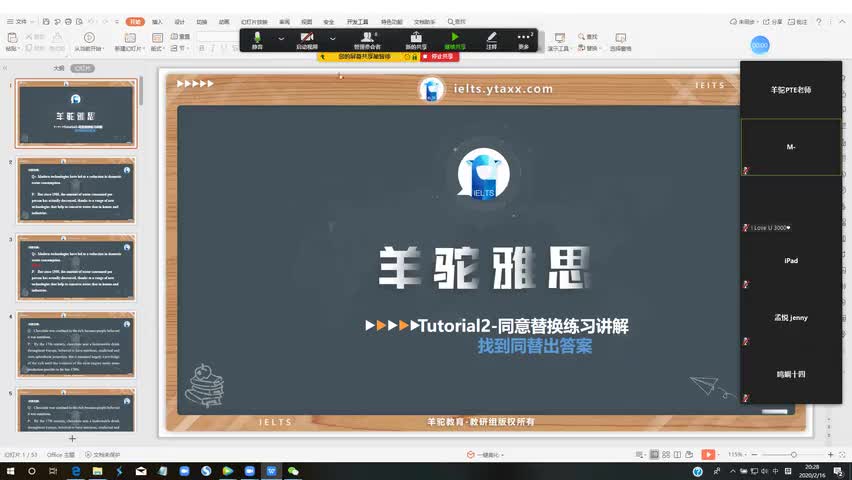Open More options in Zoom toolbar

(x=524, y=40)
